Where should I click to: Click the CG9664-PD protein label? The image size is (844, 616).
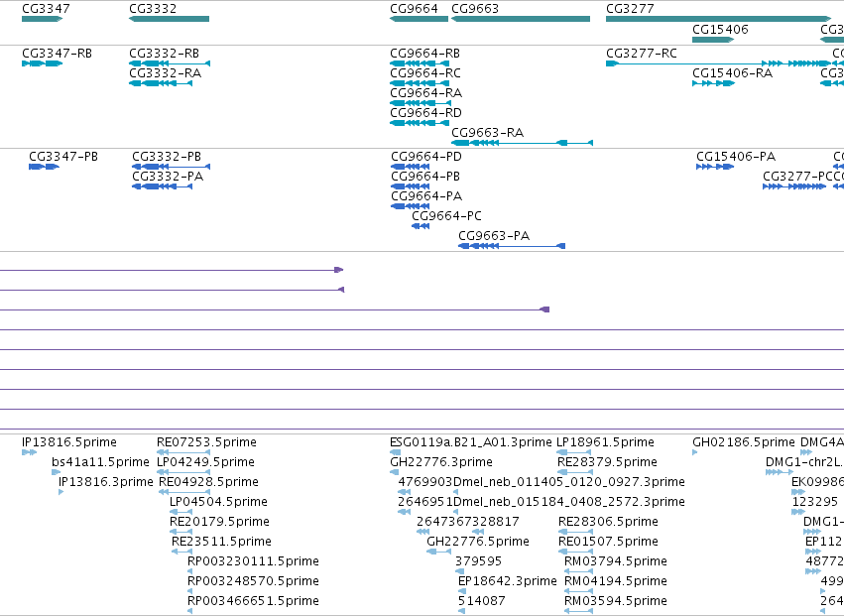click(x=426, y=157)
